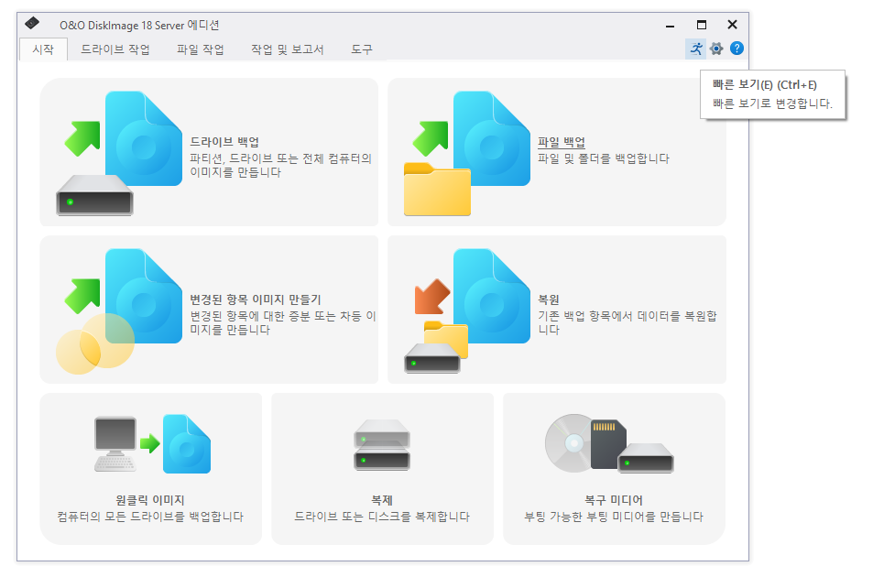This screenshot has height=588, width=873.
Task: Click text '컴퓨터의 모든 드라이브를 백업합니다'
Action: click(x=150, y=517)
